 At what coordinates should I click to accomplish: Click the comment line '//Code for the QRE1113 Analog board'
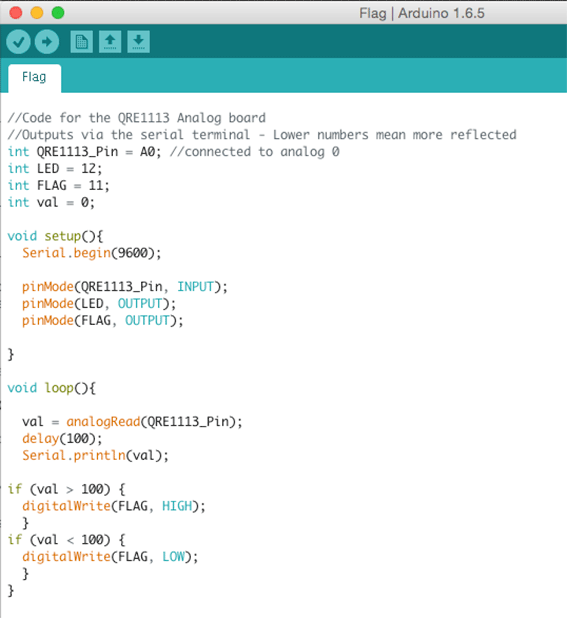136,118
